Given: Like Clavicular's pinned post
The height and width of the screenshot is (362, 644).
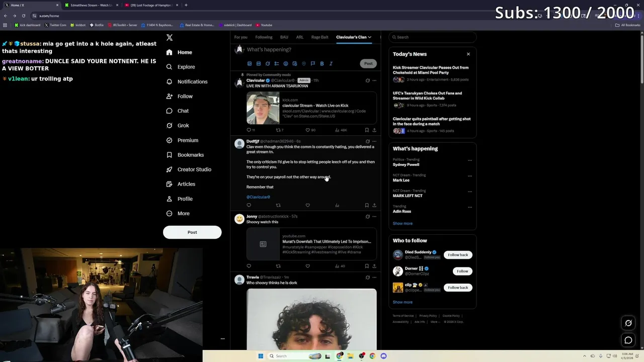Looking at the screenshot, I should 308,130.
